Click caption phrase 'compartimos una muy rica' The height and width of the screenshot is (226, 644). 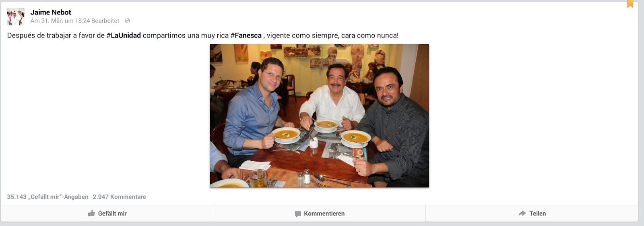186,35
